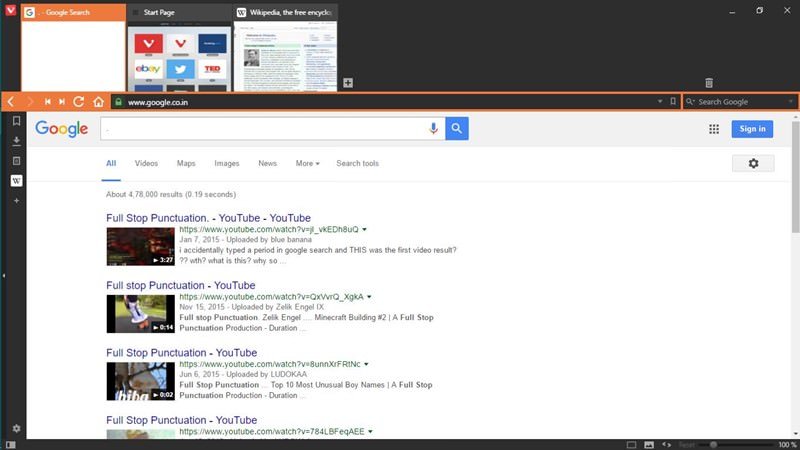Open a new tab with plus button

tap(348, 83)
